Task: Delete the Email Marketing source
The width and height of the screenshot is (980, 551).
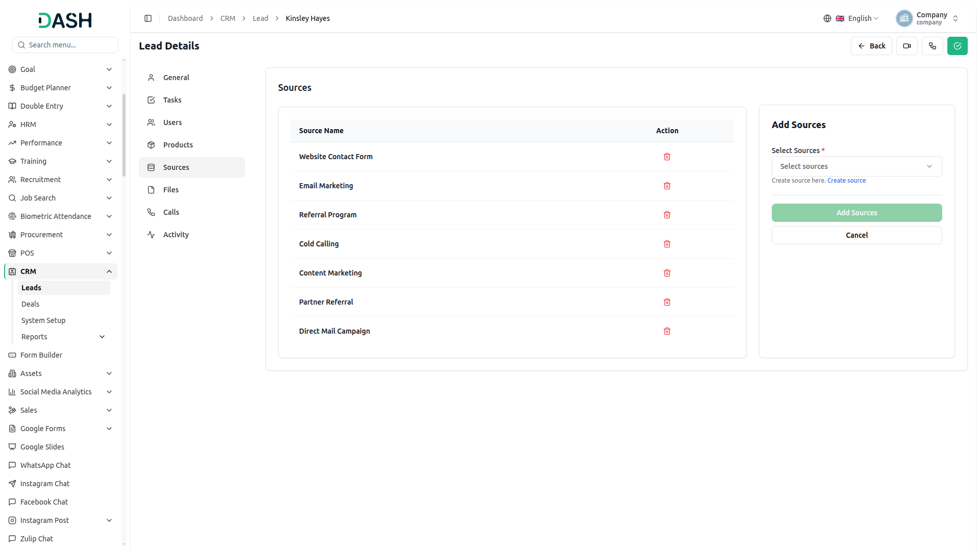Action: (667, 186)
